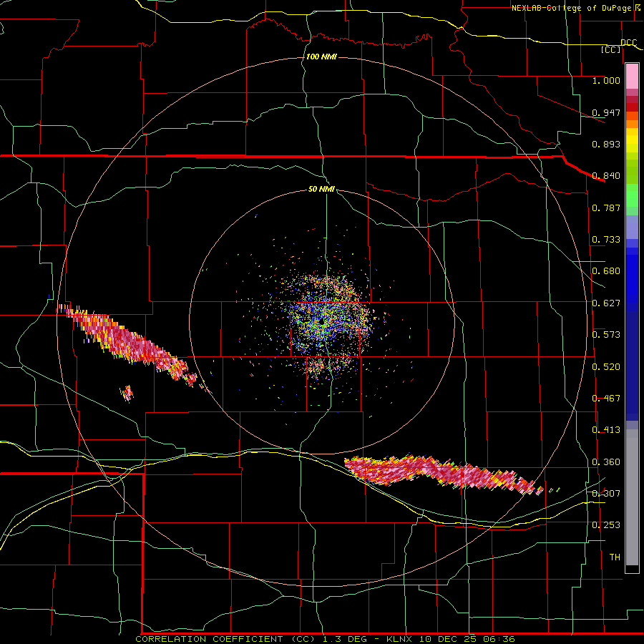Image resolution: width=644 pixels, height=644 pixels.
Task: Click the small isolated echo below western band
Action: pyautogui.click(x=127, y=393)
